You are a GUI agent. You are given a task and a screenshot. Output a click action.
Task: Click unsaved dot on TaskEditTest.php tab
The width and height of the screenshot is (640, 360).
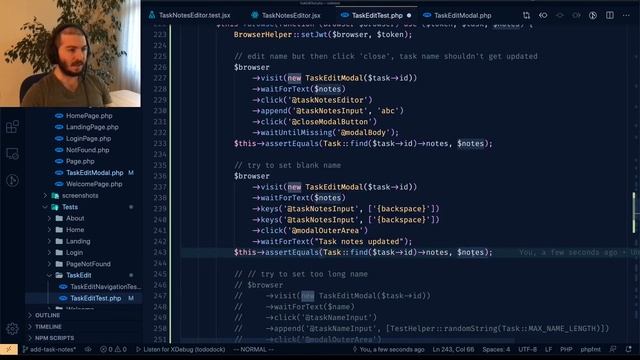(x=409, y=16)
